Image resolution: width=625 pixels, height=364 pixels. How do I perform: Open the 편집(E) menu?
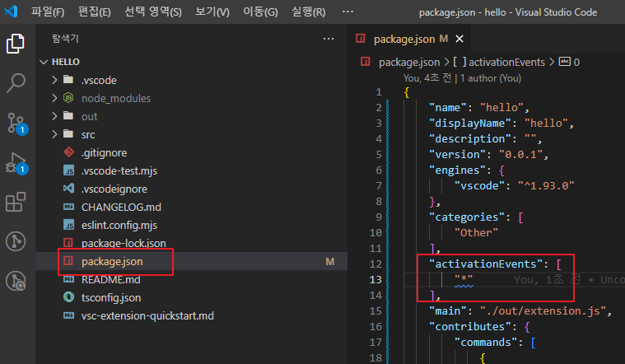pos(94,12)
